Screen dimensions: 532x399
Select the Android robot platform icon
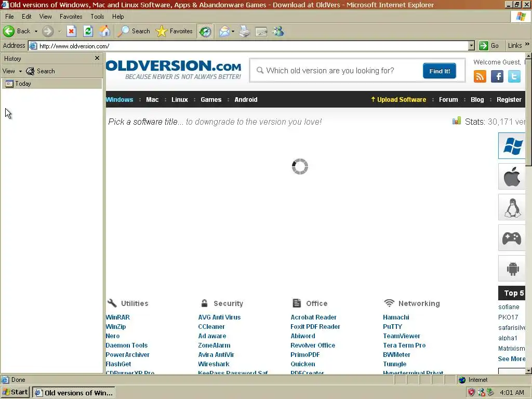[x=512, y=269]
